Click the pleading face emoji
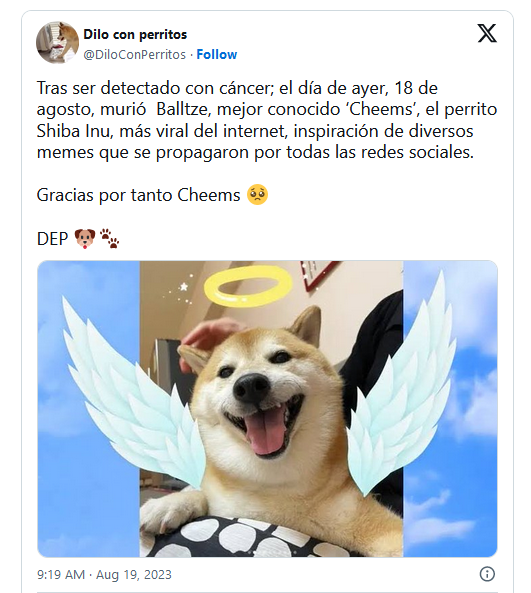 [x=257, y=195]
